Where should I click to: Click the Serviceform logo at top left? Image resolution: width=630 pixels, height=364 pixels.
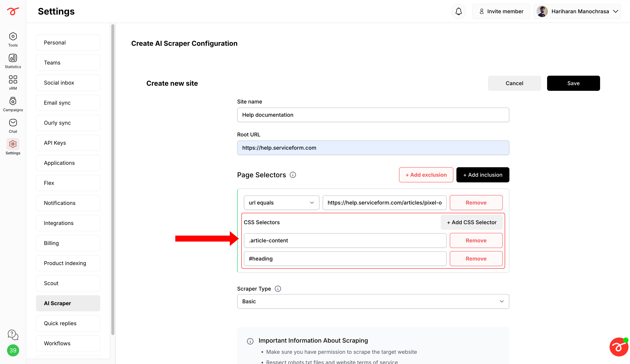point(13,11)
